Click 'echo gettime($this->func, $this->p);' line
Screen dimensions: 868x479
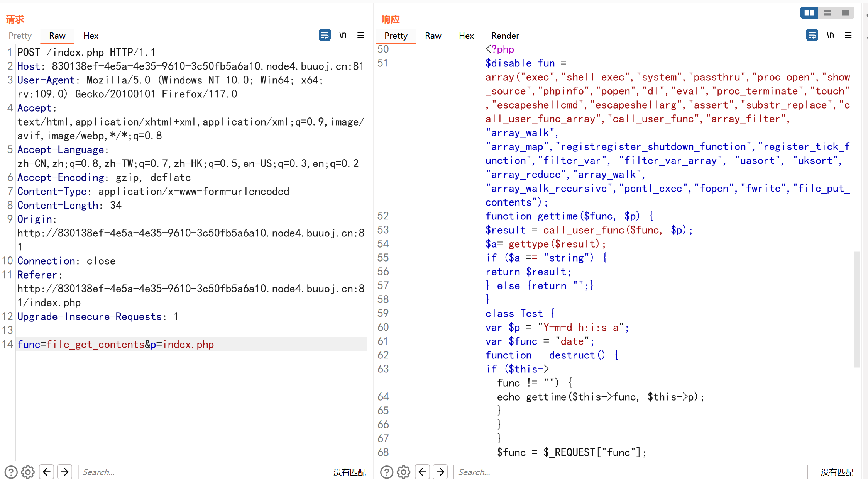(x=601, y=397)
